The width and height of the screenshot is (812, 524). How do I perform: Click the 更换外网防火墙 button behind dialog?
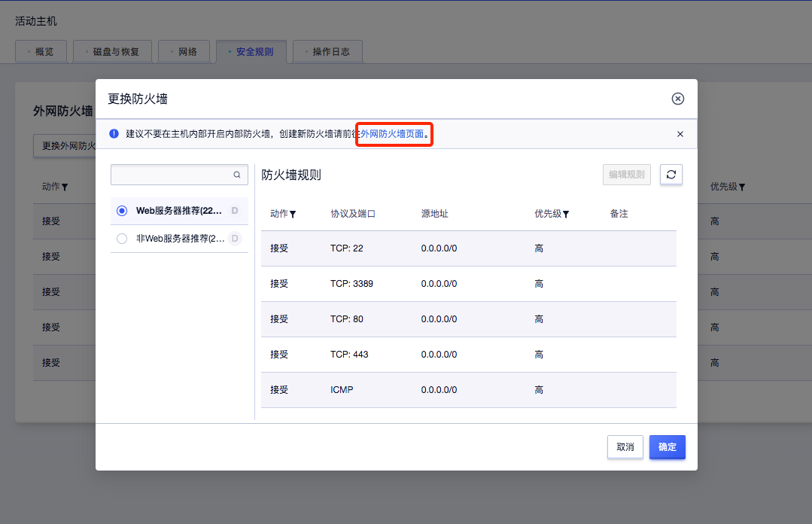coord(65,145)
